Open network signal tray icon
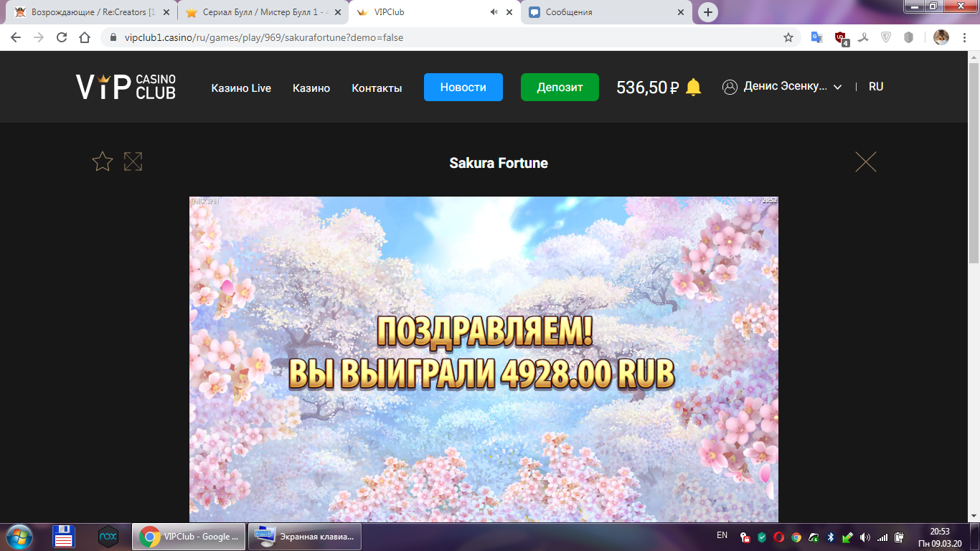Screen dimensions: 980x551 (x=882, y=537)
